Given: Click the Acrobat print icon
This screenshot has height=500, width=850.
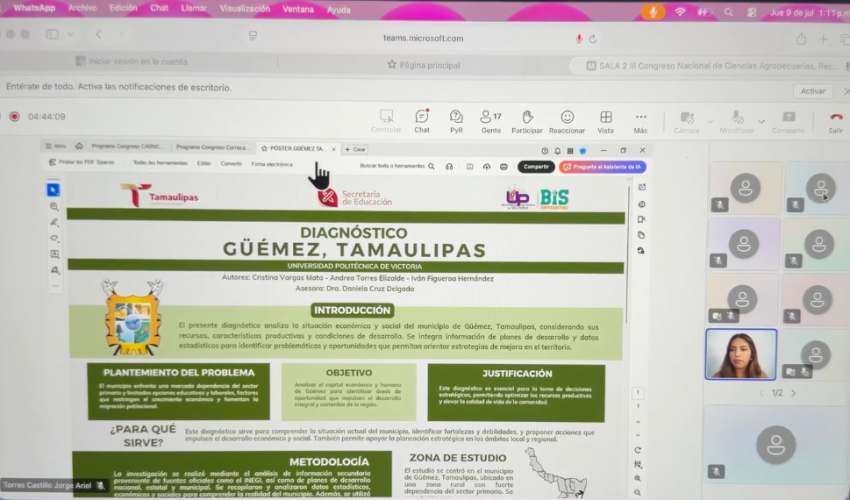Looking at the screenshot, I should tap(504, 166).
